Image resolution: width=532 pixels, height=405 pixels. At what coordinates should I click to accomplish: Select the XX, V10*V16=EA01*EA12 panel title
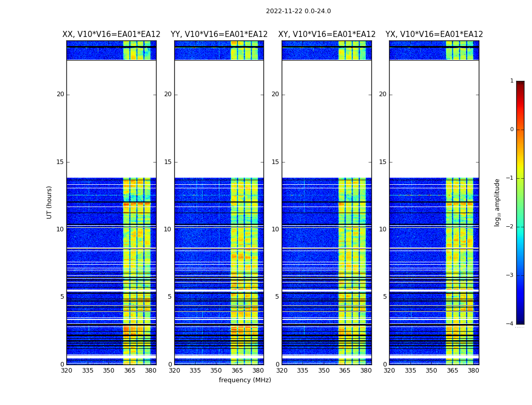click(x=111, y=34)
